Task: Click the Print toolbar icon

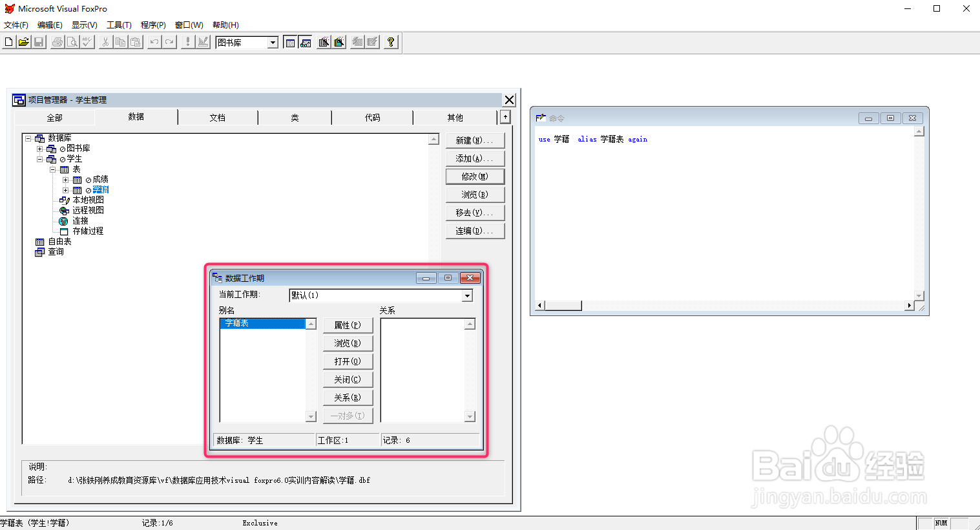Action: (57, 42)
